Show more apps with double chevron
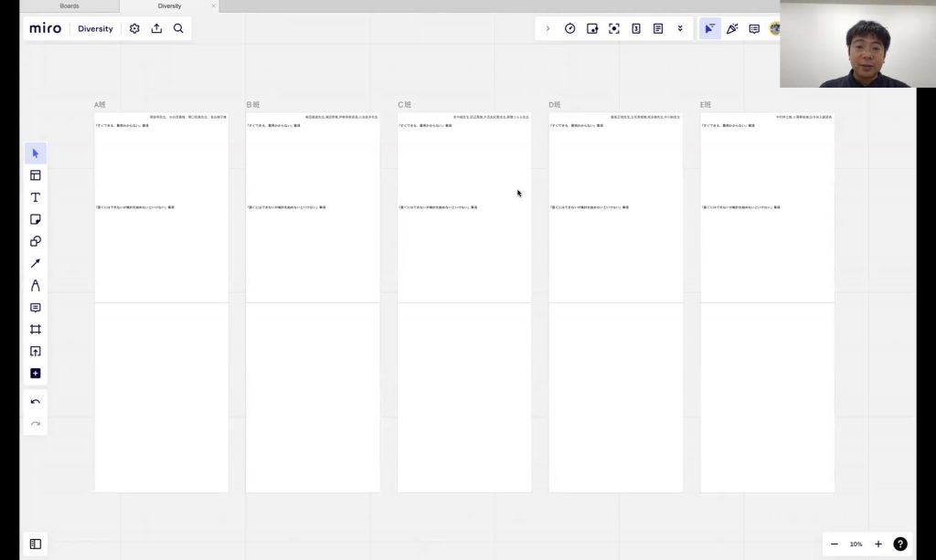 point(680,28)
